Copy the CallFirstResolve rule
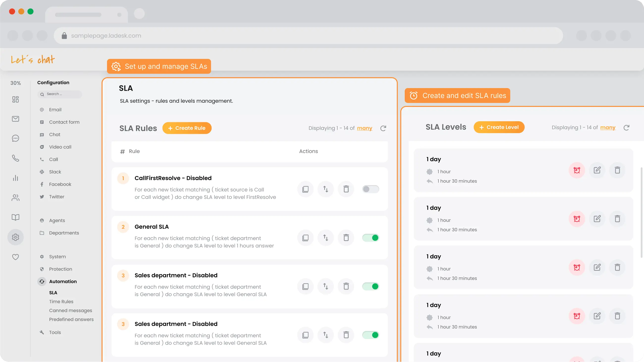 pos(305,189)
